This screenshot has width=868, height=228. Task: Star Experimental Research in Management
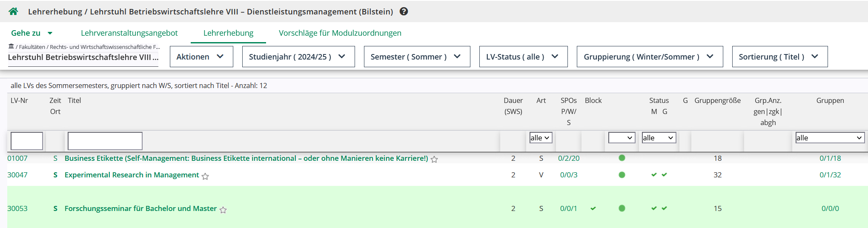pos(205,176)
